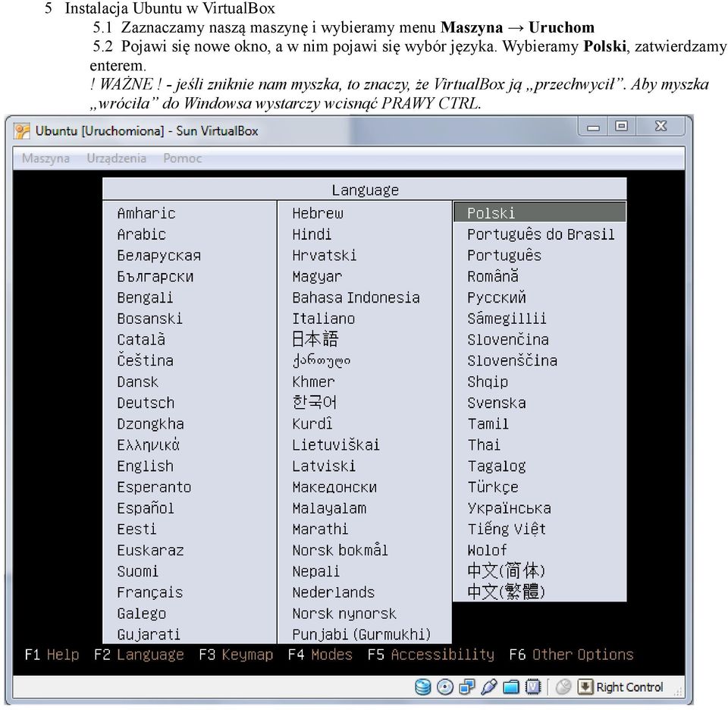This screenshot has height=710, width=728.
Task: Select Nederlands in language list
Action: coord(334,592)
